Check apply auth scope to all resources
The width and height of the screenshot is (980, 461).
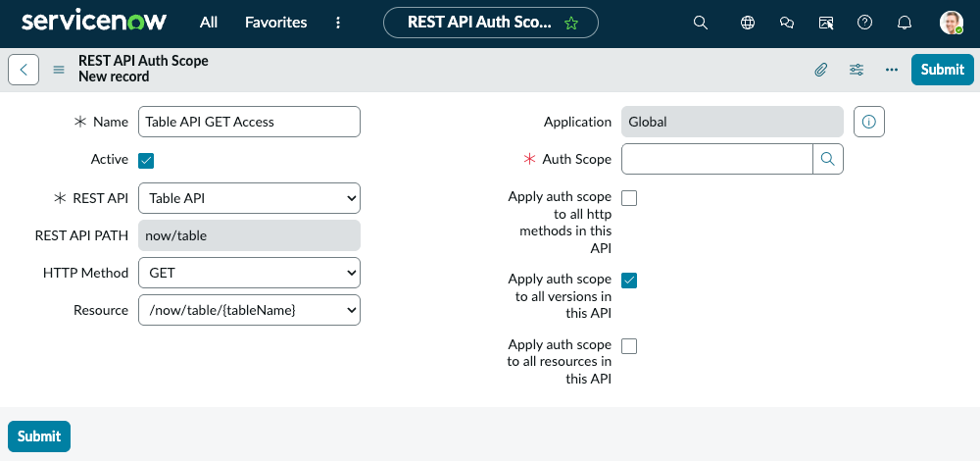click(629, 346)
